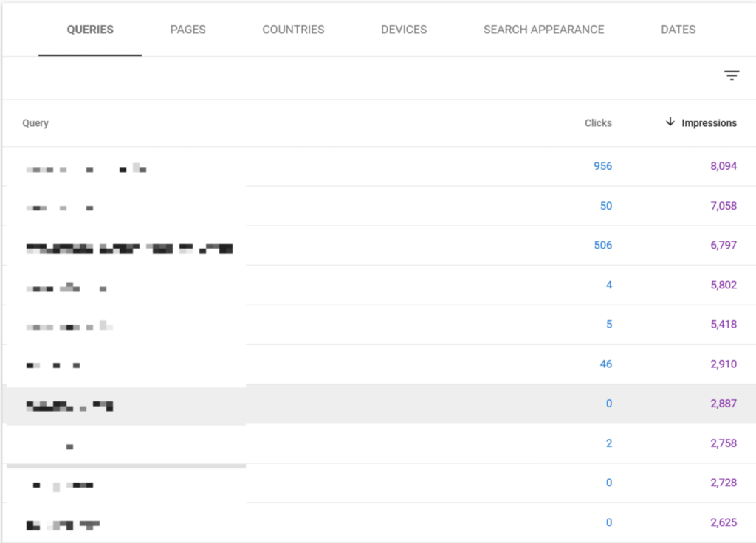The image size is (756, 543).
Task: Click the 50 clicks value
Action: click(605, 206)
